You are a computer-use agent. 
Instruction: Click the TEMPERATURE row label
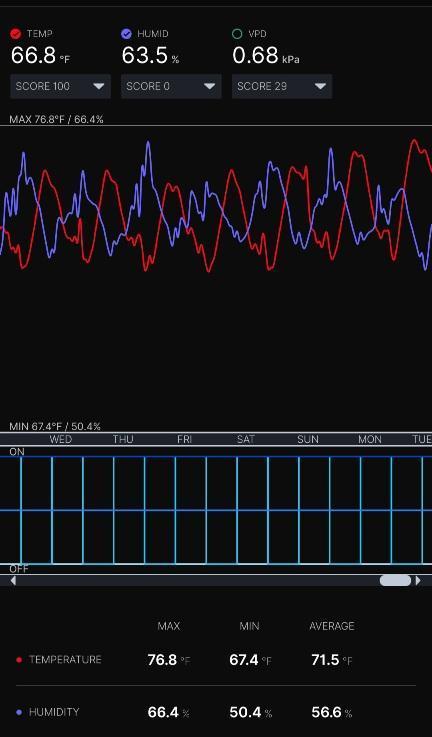point(65,659)
